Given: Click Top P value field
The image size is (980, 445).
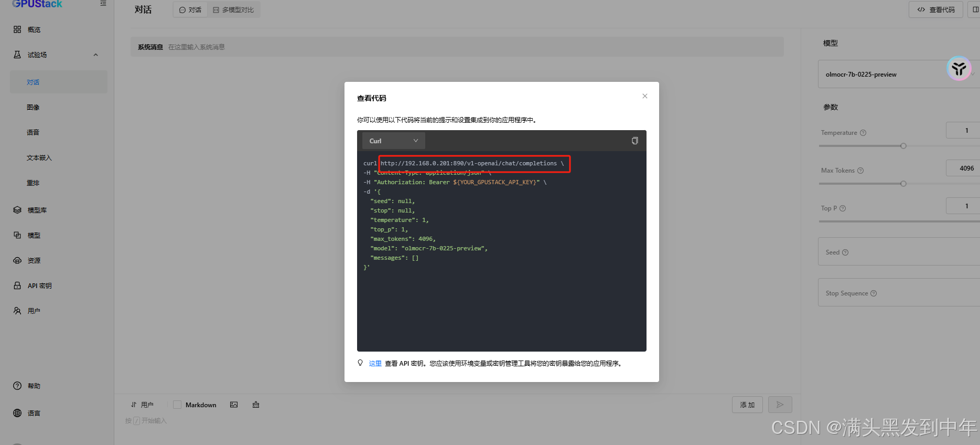Looking at the screenshot, I should click(963, 206).
